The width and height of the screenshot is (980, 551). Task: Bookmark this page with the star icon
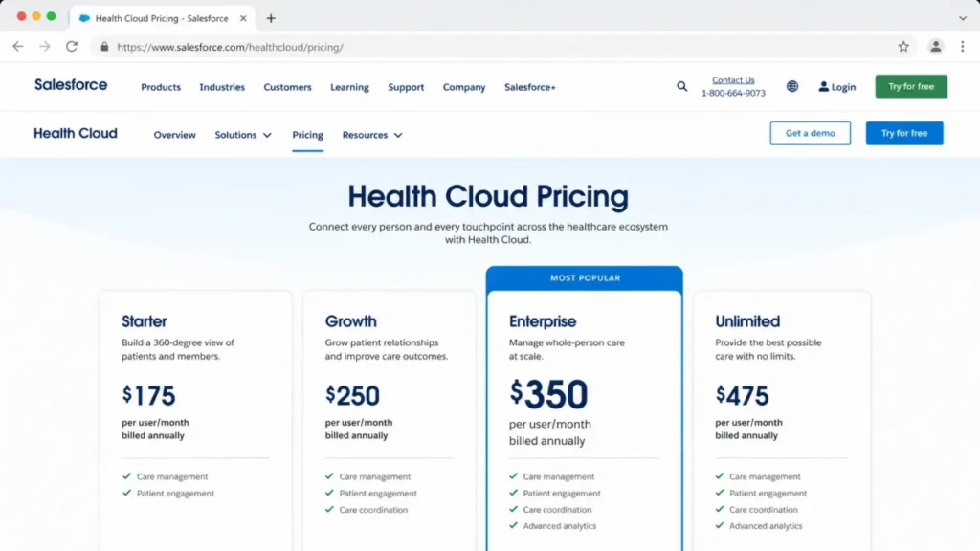click(x=903, y=46)
